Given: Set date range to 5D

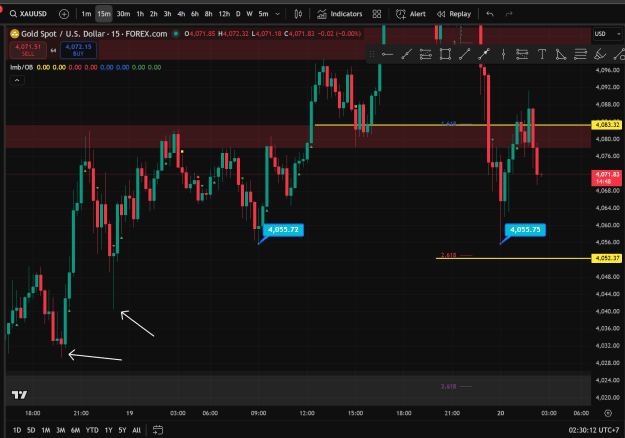Looking at the screenshot, I should click(x=31, y=430).
